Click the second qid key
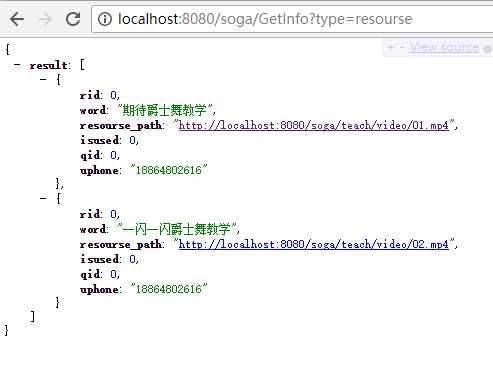This screenshot has width=493, height=380. pos(90,274)
